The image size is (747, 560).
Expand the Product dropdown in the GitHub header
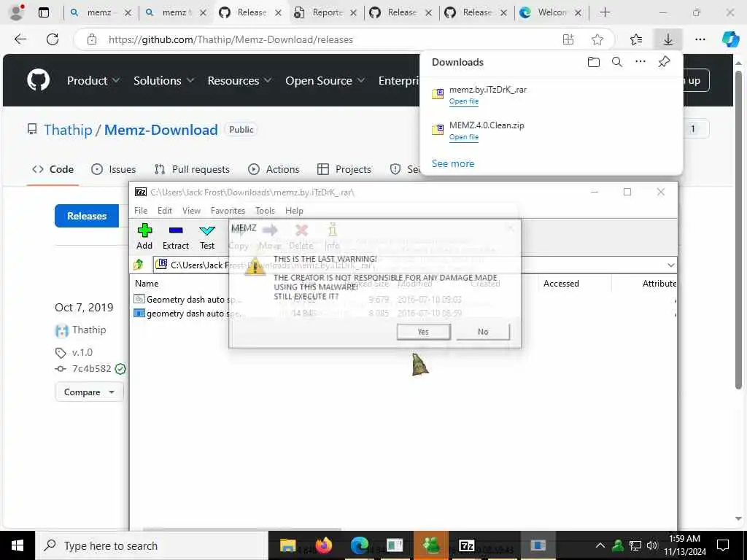tap(93, 80)
